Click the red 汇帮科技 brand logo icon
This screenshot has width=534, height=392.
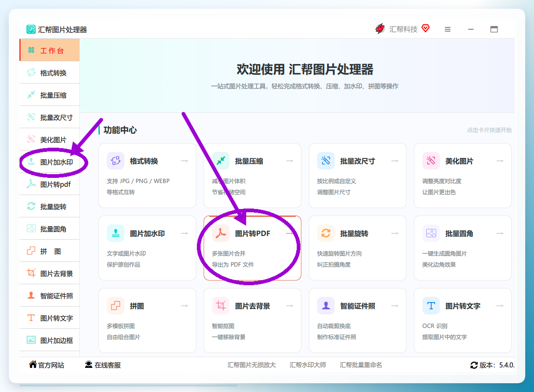tap(380, 29)
